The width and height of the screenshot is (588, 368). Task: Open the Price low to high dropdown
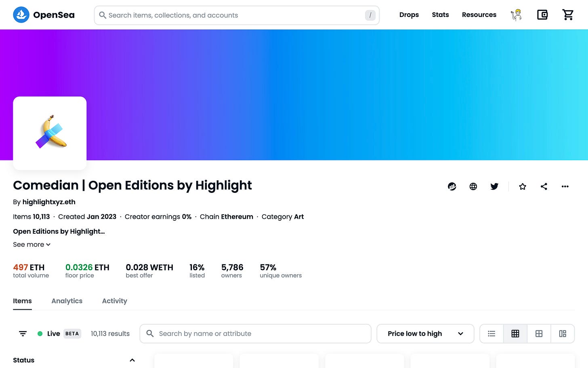425,334
